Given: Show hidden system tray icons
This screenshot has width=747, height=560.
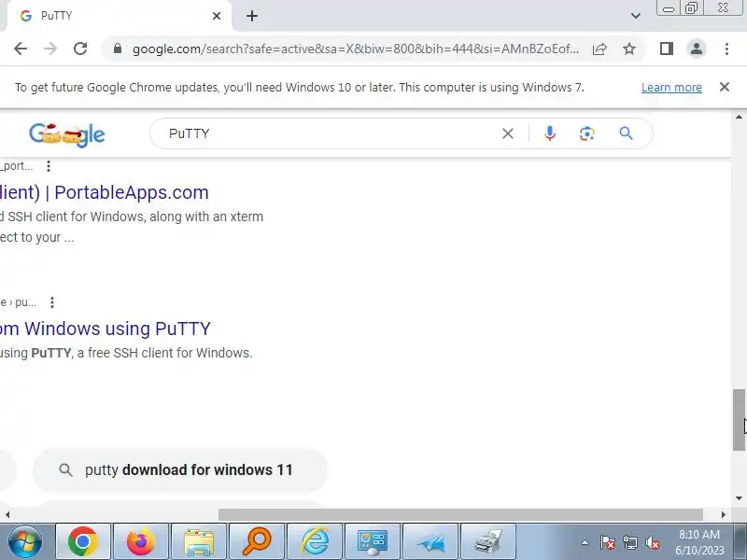Looking at the screenshot, I should [x=585, y=542].
